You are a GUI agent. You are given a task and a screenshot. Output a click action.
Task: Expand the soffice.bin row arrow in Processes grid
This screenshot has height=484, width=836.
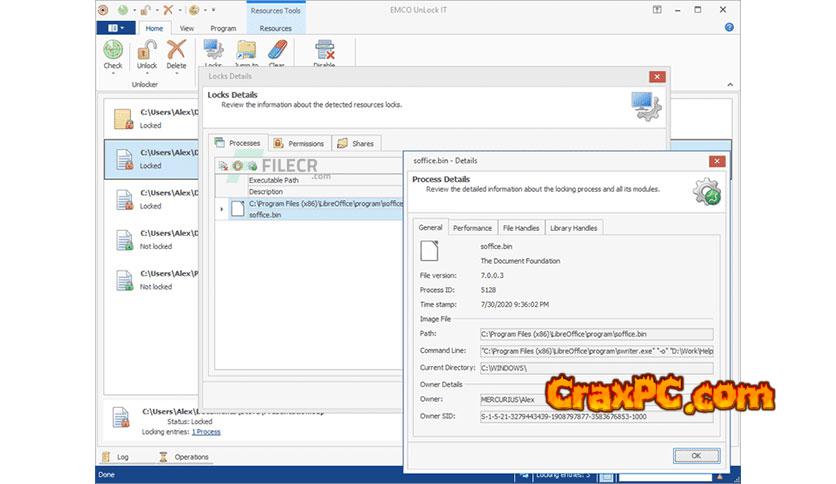(x=221, y=209)
